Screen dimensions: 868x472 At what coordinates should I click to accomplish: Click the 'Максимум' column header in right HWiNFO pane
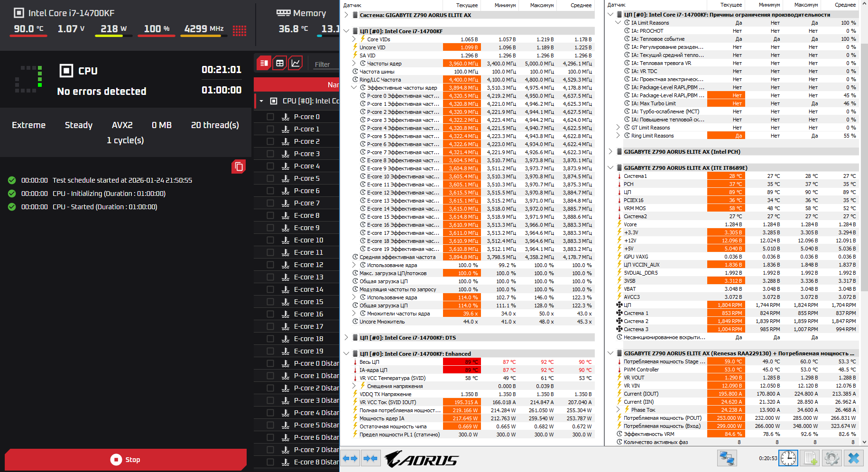tap(802, 5)
